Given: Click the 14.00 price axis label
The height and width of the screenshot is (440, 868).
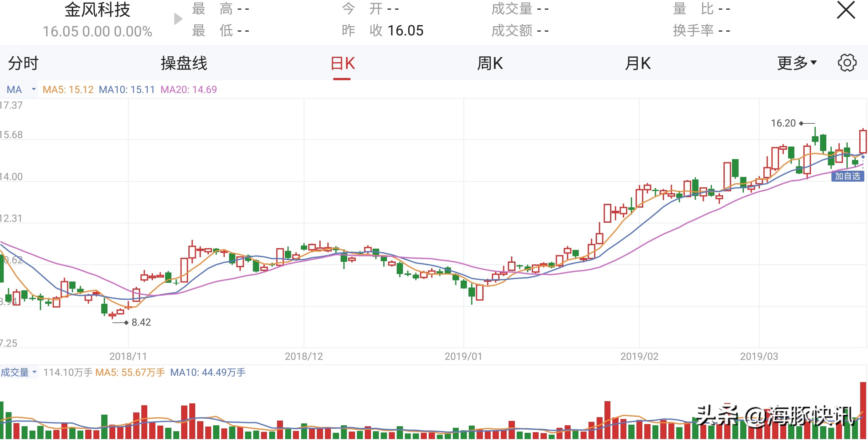Looking at the screenshot, I should click(11, 177).
